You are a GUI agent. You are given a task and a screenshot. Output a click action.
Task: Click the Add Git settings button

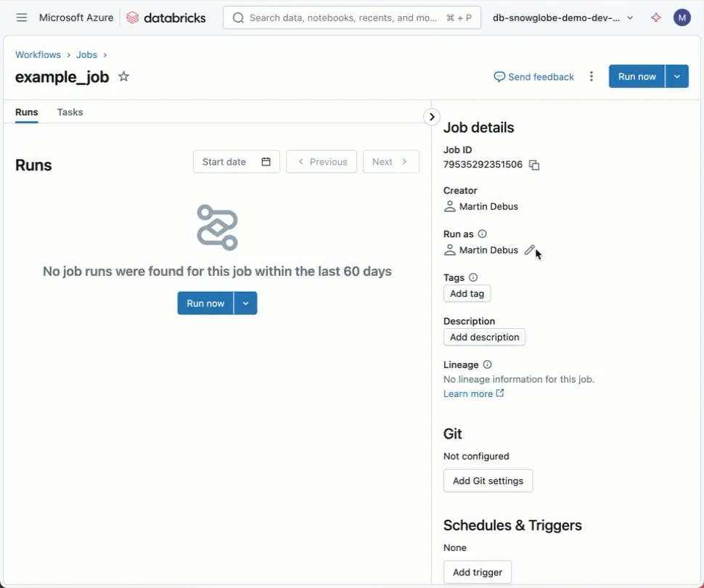pos(488,481)
